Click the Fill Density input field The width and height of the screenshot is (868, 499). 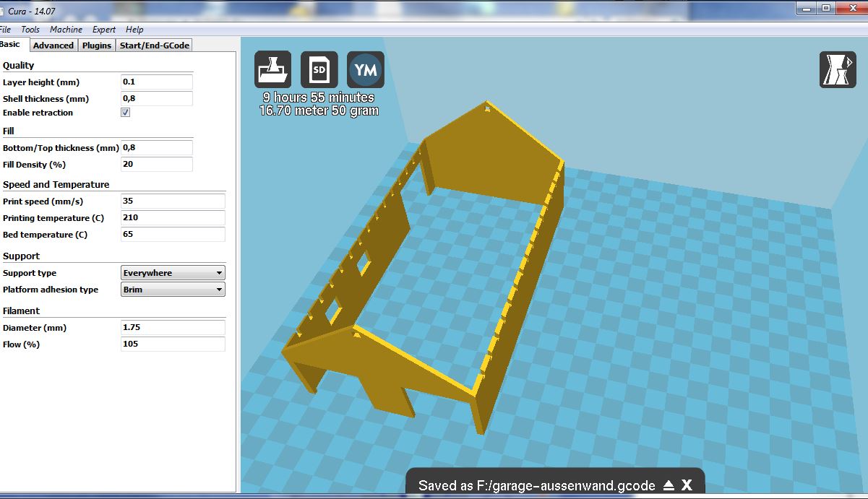pyautogui.click(x=157, y=164)
